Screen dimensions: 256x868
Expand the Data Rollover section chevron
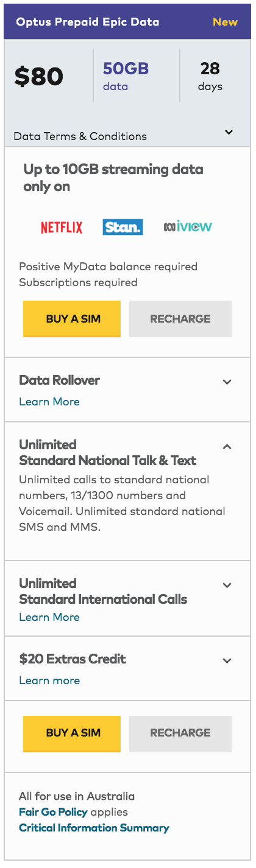pos(227,382)
